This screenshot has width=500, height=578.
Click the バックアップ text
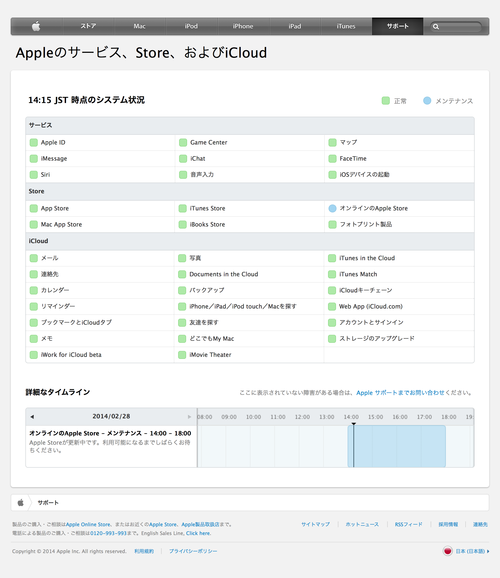(x=207, y=290)
